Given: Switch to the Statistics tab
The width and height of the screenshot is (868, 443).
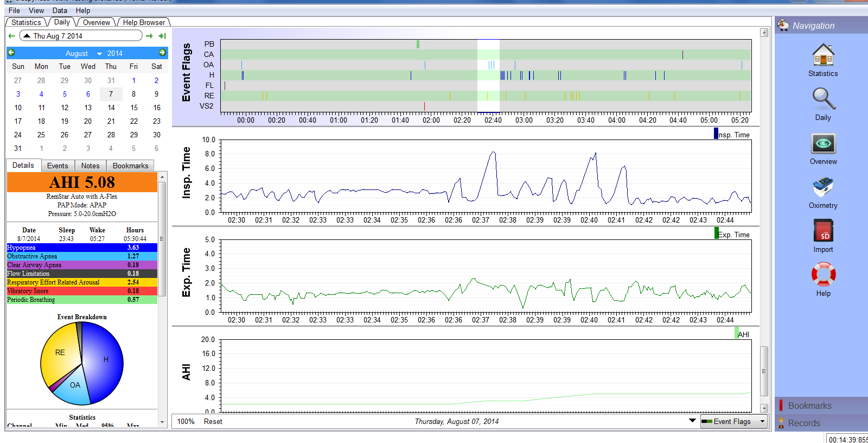Looking at the screenshot, I should (x=26, y=22).
